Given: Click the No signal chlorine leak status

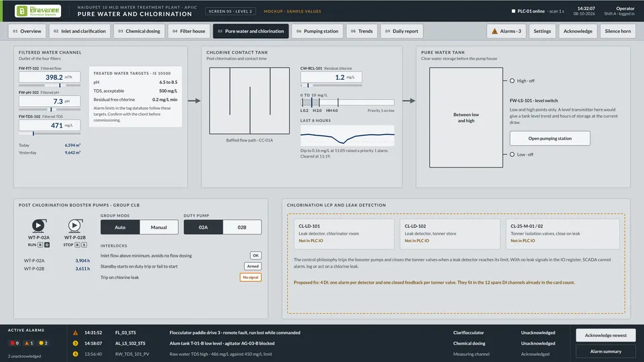Looking at the screenshot, I should 250,278.
